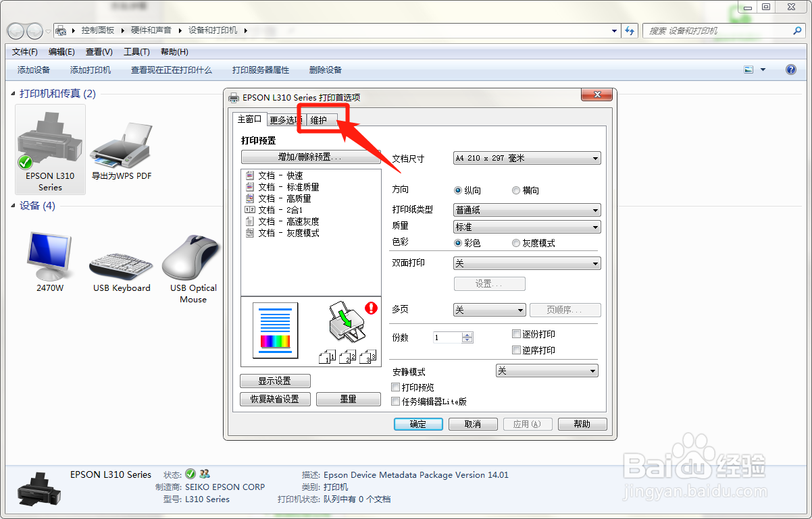Open the address bar history dropdown arrow
The width and height of the screenshot is (812, 519).
pyautogui.click(x=614, y=30)
